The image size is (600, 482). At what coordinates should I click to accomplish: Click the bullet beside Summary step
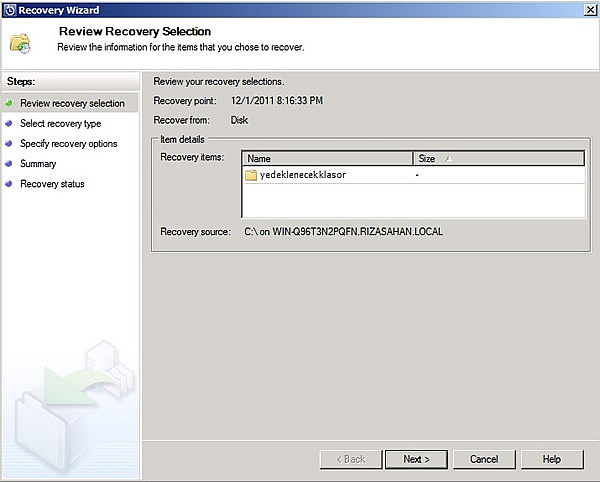click(9, 164)
